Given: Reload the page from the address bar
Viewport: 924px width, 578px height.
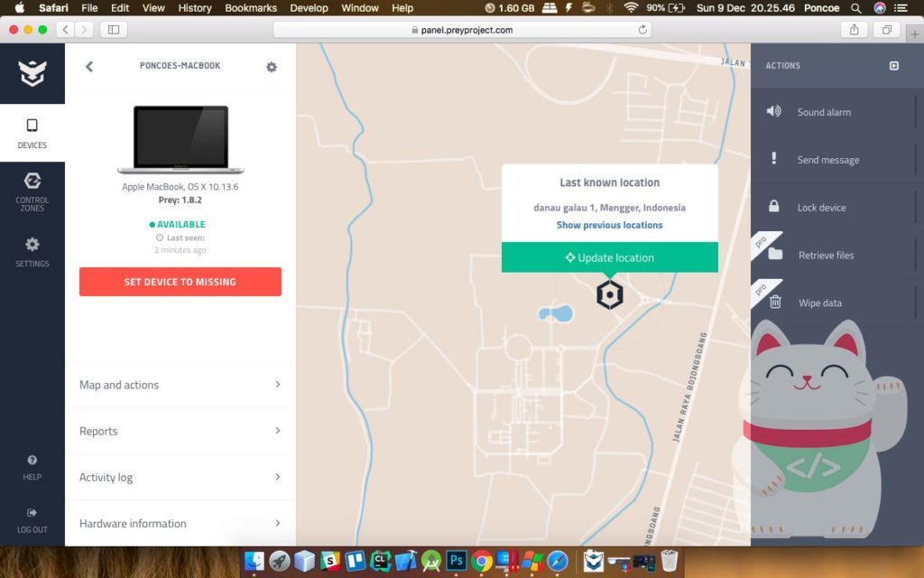Looking at the screenshot, I should (642, 30).
